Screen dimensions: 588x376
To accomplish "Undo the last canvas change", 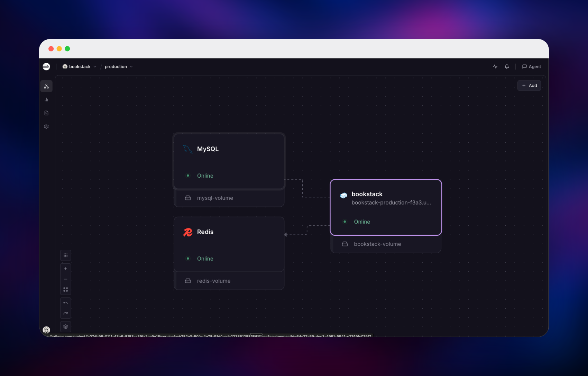I will 65,303.
